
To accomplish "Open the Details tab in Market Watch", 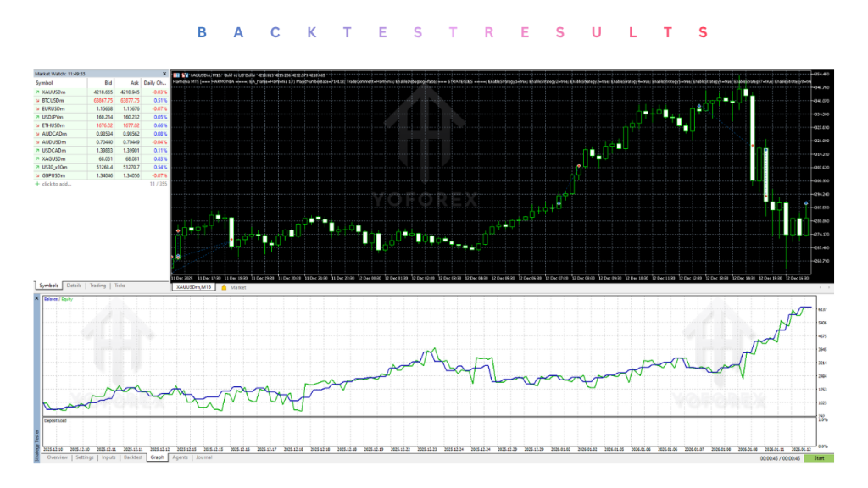I will 74,286.
